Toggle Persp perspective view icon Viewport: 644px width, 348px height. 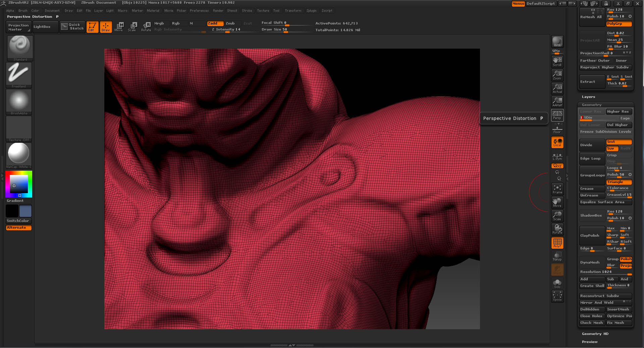(557, 115)
